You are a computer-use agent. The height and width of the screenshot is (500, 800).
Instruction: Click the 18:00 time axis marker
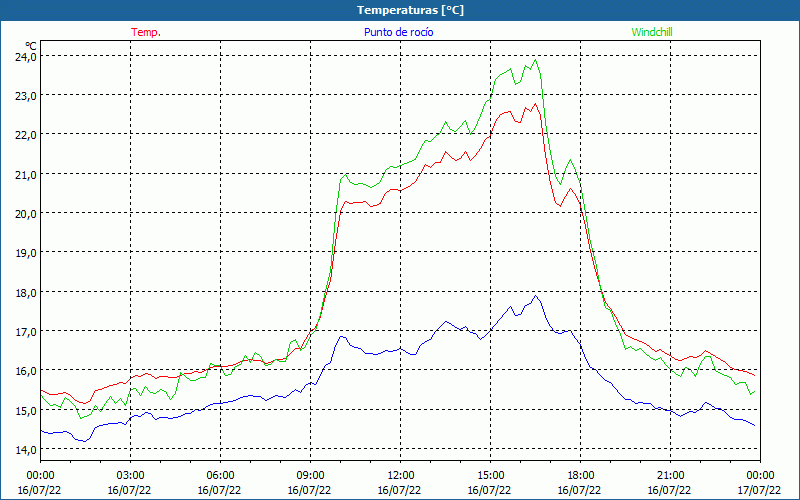[x=581, y=475]
